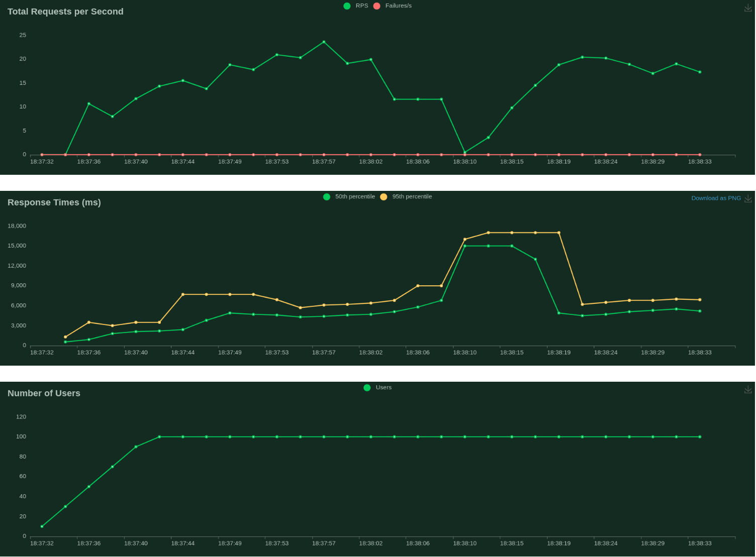756x557 pixels.
Task: Click the Response Times chart download icon
Action: [x=748, y=199]
